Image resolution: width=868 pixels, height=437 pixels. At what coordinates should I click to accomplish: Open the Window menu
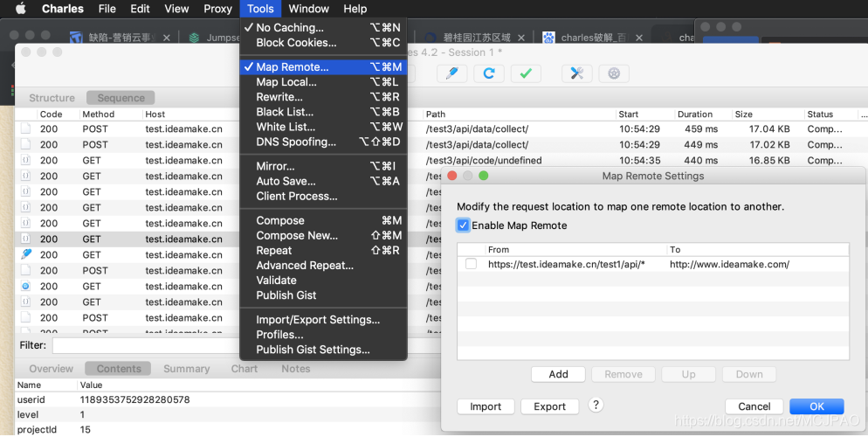pyautogui.click(x=308, y=9)
